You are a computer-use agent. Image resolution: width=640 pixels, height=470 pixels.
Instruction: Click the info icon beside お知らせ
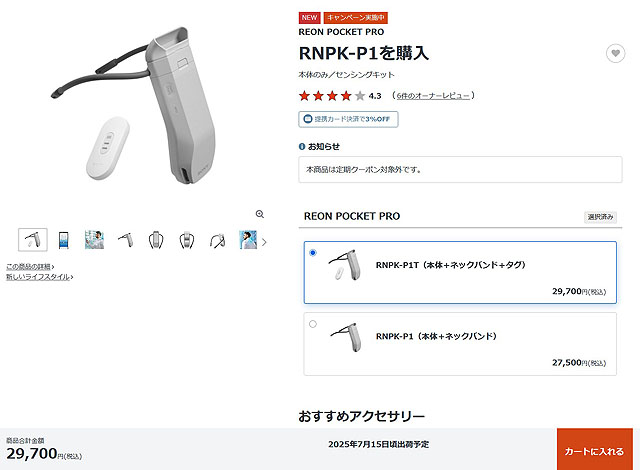click(x=302, y=146)
